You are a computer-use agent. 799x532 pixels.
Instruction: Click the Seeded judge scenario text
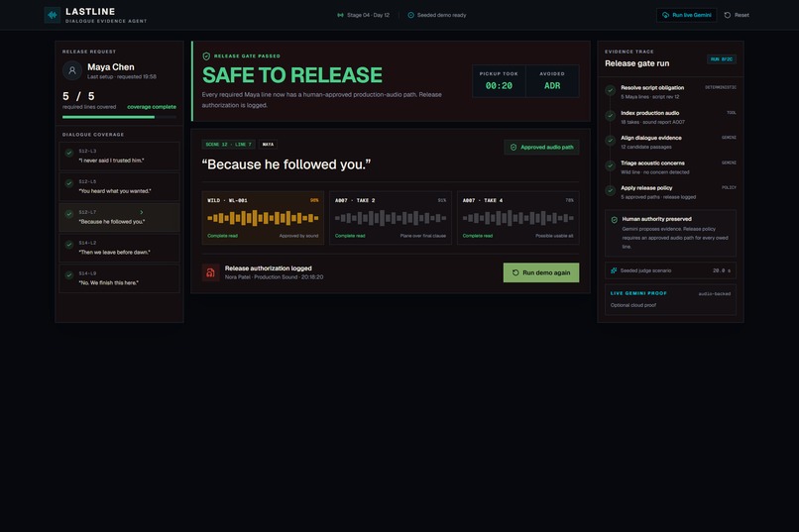645,270
